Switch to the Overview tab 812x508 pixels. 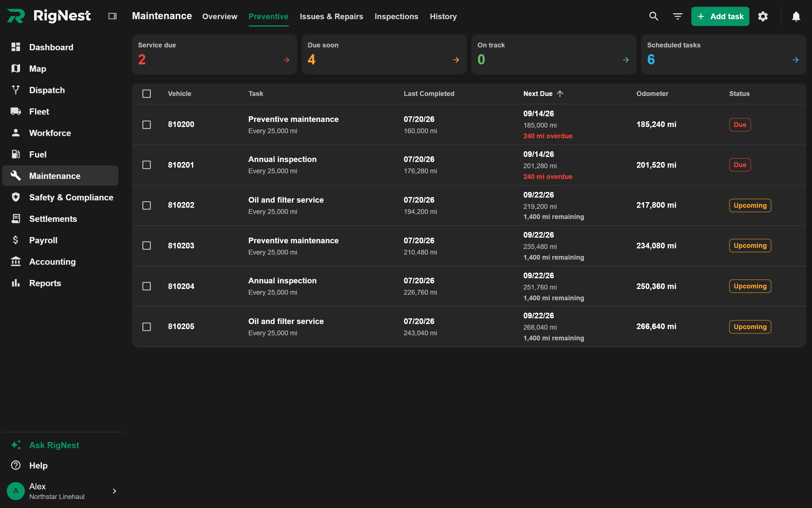pyautogui.click(x=220, y=16)
